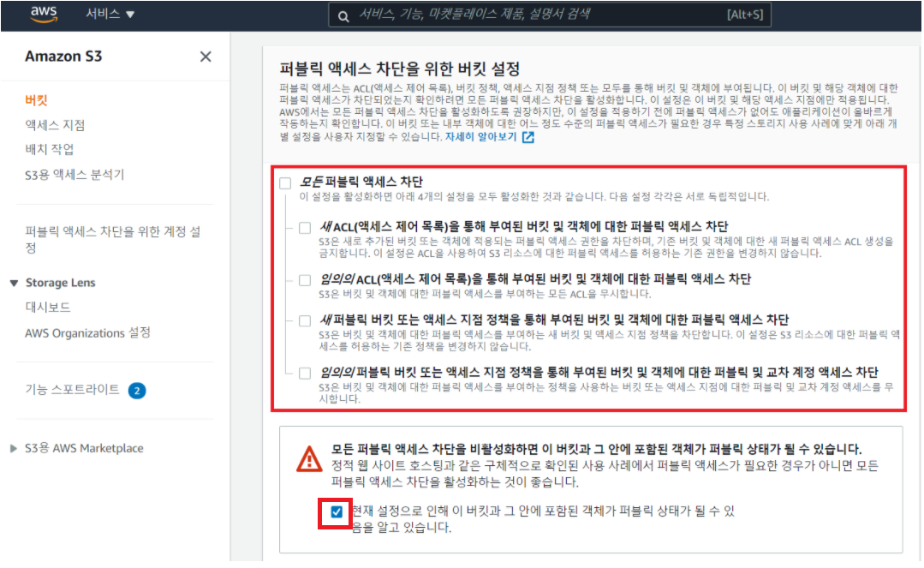Screen dimensions: 924x568
Task: Click the AWS logo
Action: [45, 15]
